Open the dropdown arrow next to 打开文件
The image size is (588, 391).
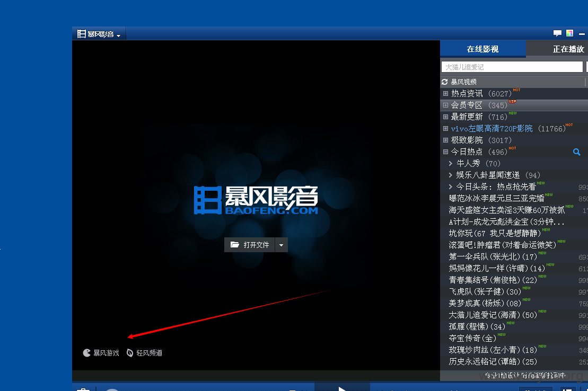coord(281,245)
